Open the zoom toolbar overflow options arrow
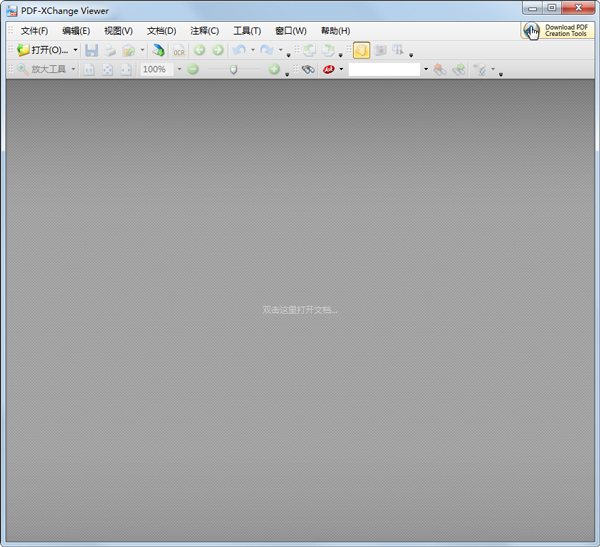Screen dimensions: 600x547 (287, 74)
